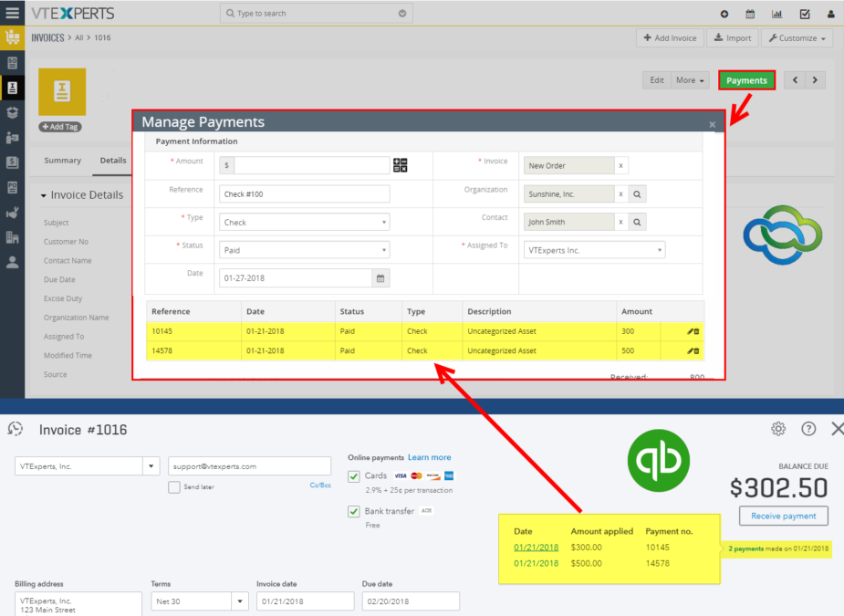Open VTExperts, Inc. customer dropdown
Screen dimensions: 844x616
[x=151, y=466]
